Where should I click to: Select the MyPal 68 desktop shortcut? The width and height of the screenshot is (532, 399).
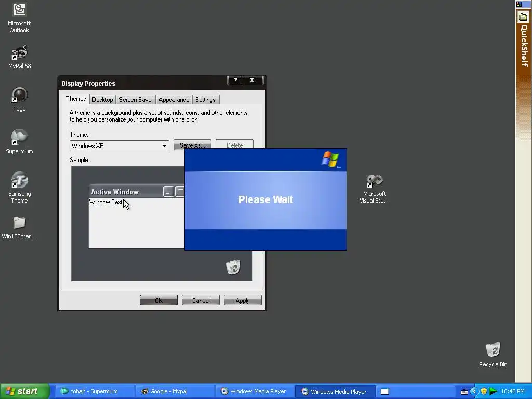pos(19,57)
